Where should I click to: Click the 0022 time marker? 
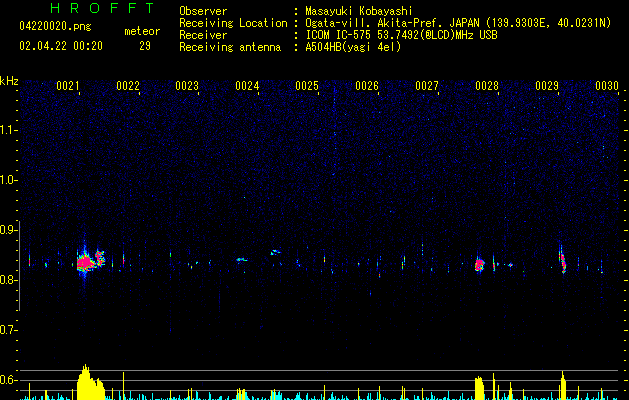(128, 86)
